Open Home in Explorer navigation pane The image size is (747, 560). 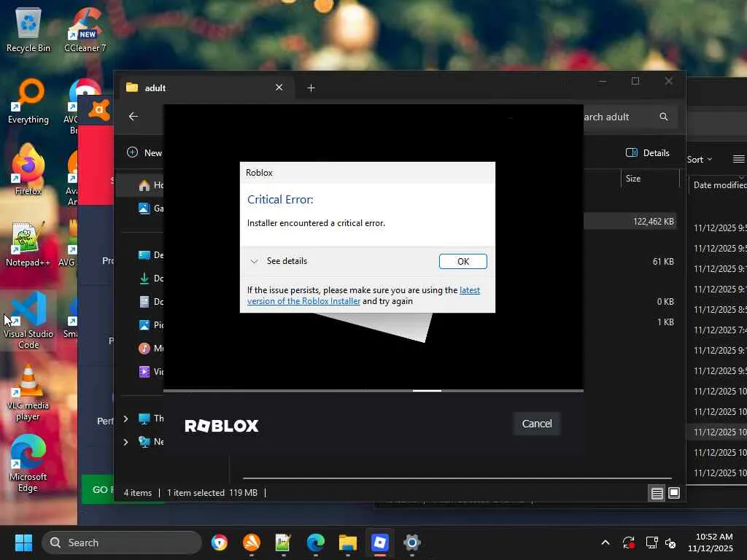click(150, 185)
